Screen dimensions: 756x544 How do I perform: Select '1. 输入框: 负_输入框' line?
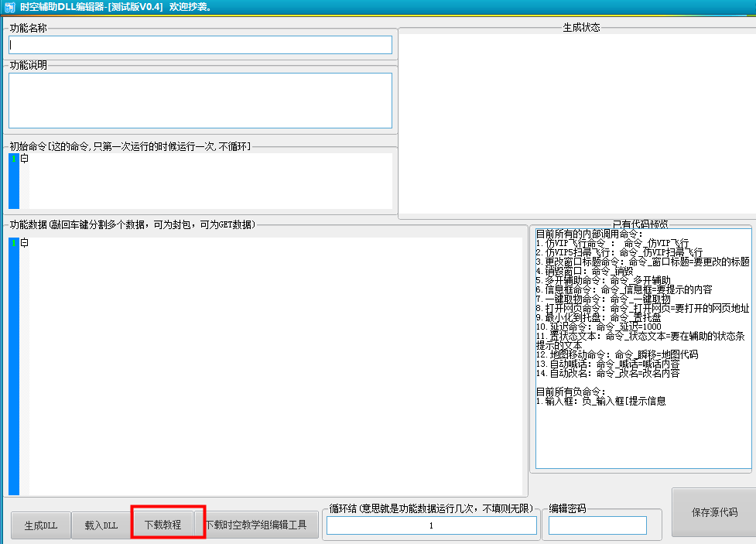(x=600, y=401)
